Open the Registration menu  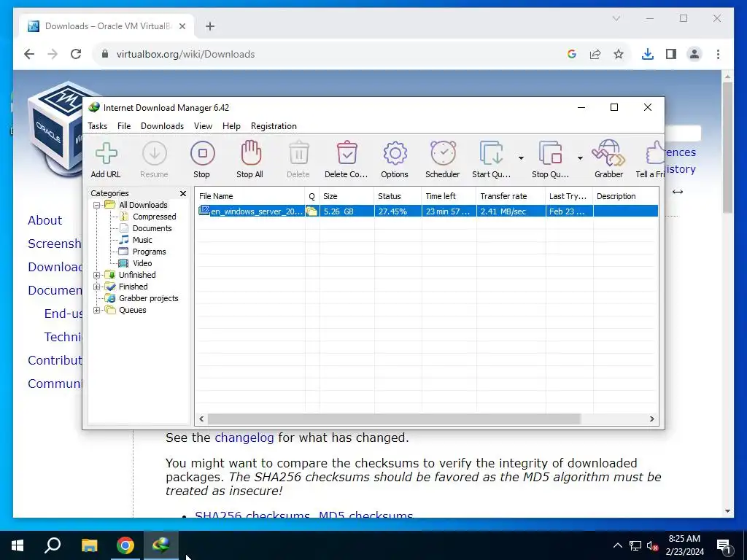point(274,126)
